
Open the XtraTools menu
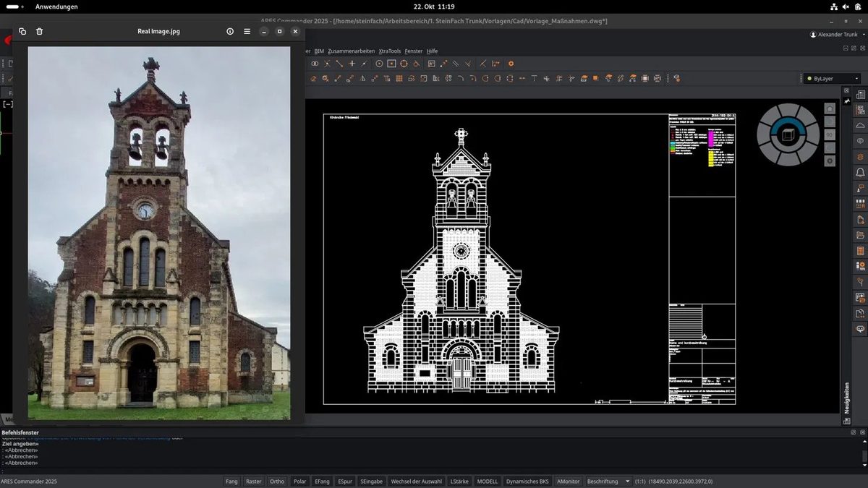(x=389, y=51)
